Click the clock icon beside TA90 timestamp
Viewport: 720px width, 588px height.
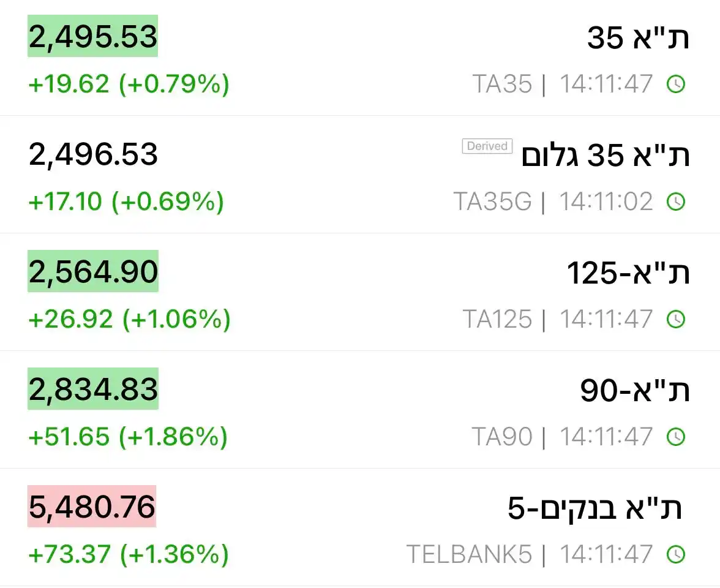pyautogui.click(x=675, y=437)
